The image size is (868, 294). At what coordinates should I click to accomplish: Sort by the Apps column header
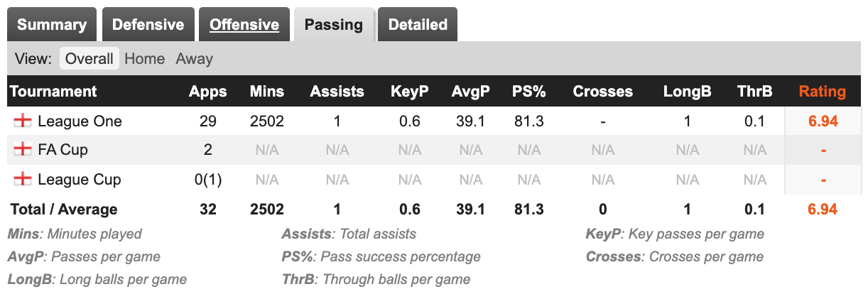point(207,92)
